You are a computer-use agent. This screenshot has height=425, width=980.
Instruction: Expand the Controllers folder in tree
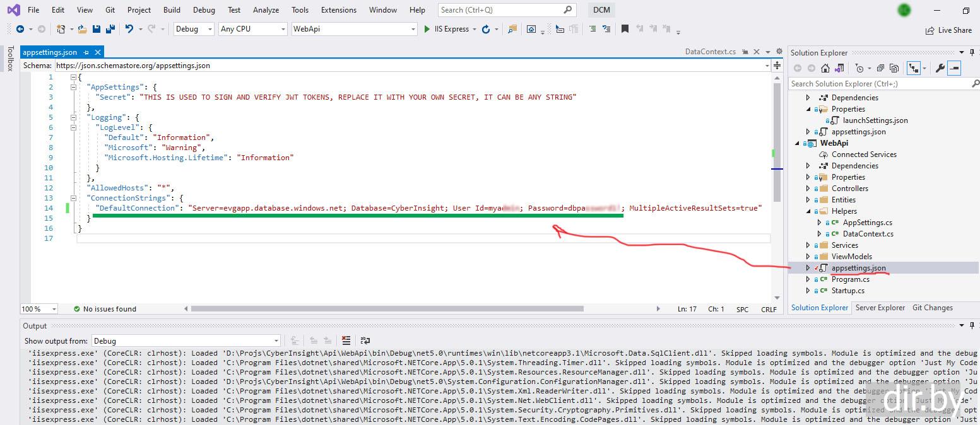pos(808,189)
